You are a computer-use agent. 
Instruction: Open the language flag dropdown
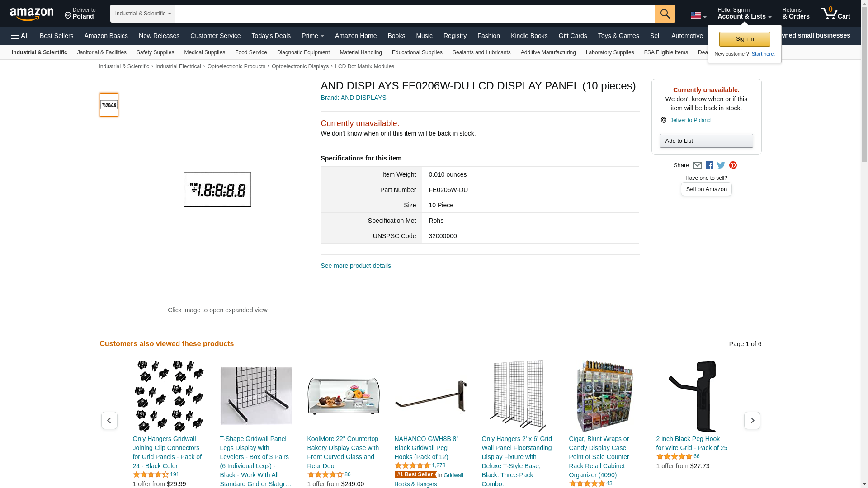698,16
